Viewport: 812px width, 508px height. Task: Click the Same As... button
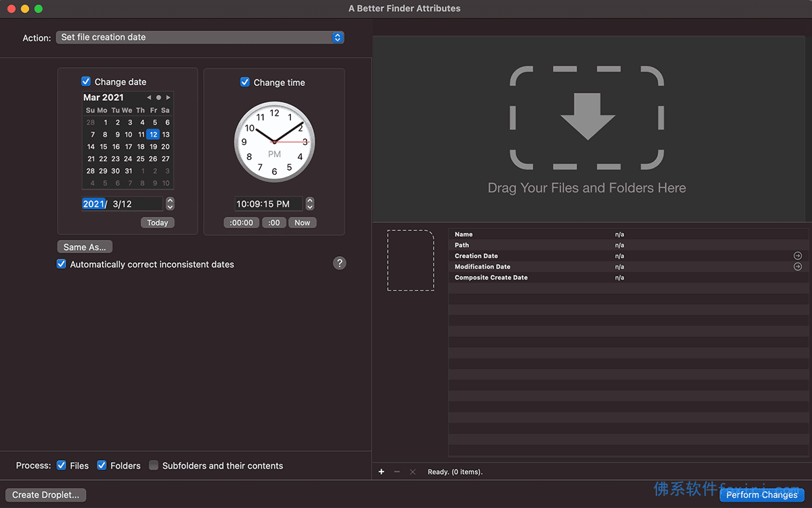[x=85, y=247]
